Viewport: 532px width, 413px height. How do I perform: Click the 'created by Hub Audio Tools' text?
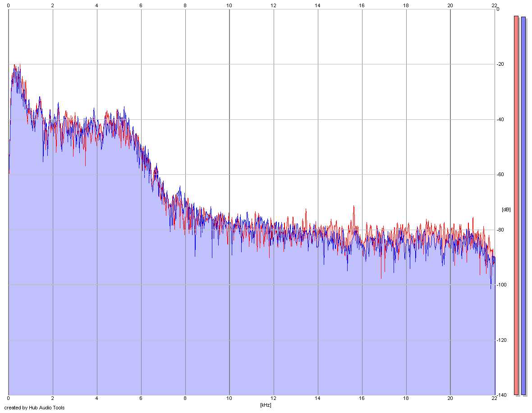(x=34, y=408)
